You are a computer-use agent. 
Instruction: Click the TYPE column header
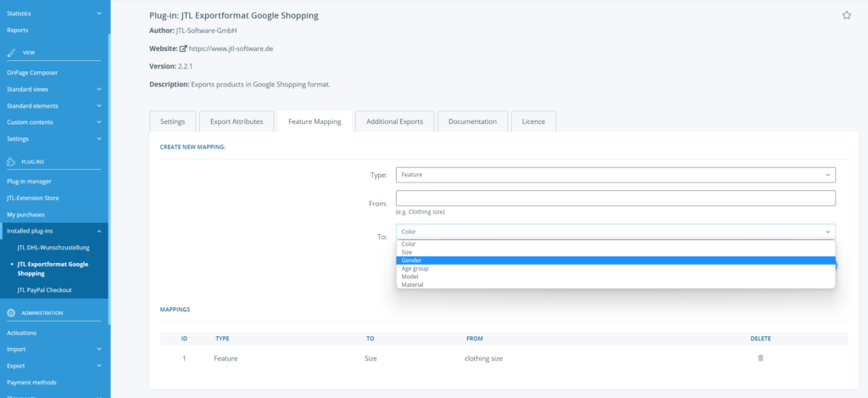[222, 339]
